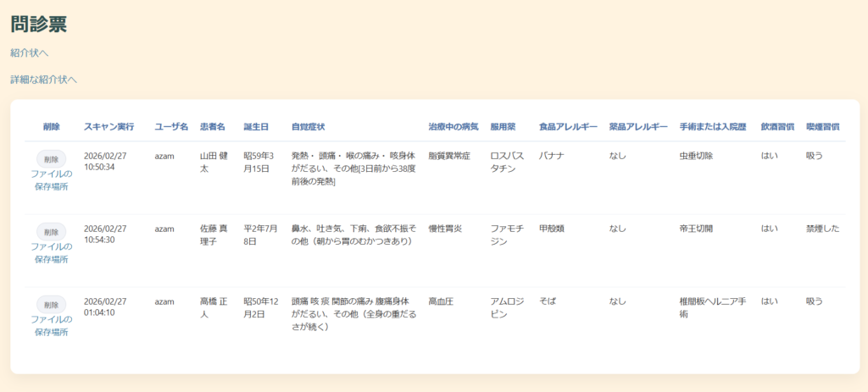Select the 喫煙習慣 column header
This screenshot has height=392, width=868.
(822, 126)
